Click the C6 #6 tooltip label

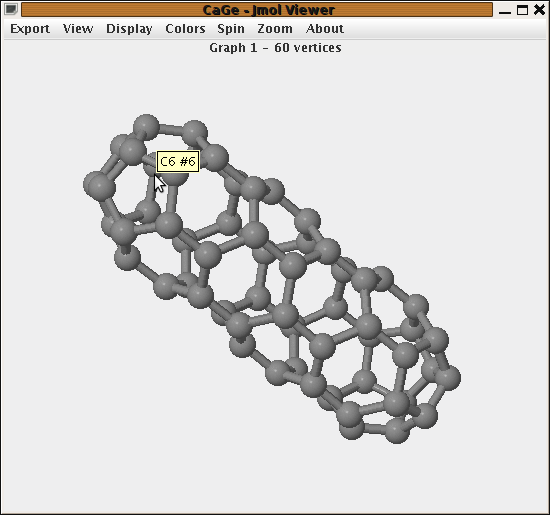[x=178, y=161]
